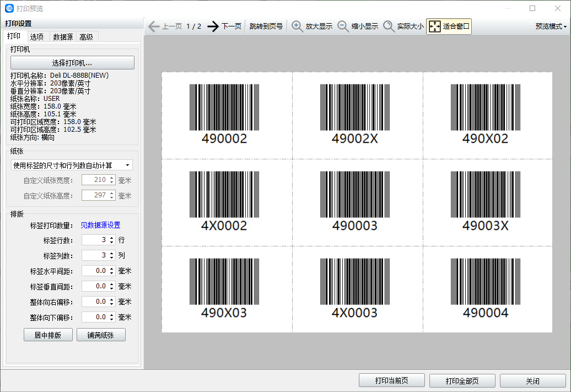The height and width of the screenshot is (392, 571).
Task: Click printer name Deli DL-888B(NEW) text
Action: click(79, 76)
